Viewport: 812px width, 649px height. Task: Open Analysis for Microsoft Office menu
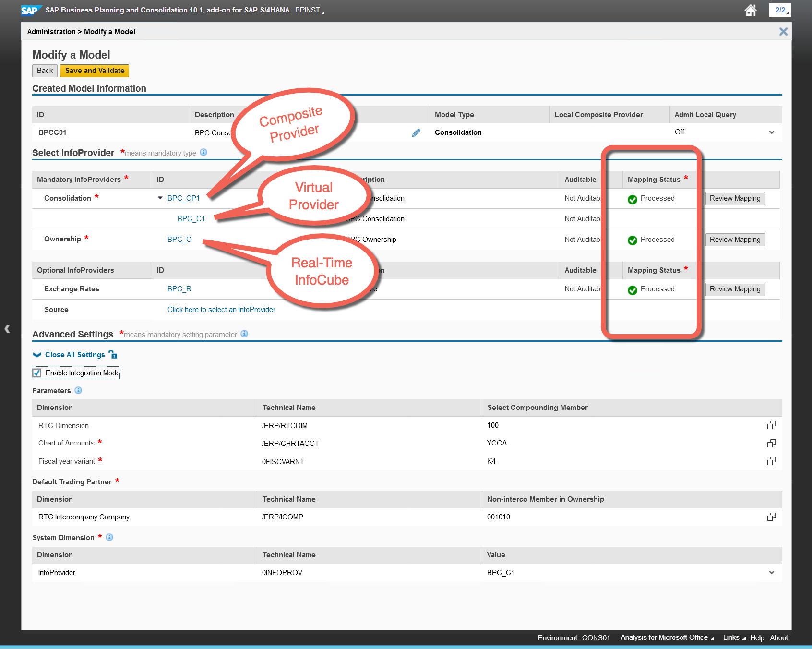[x=667, y=637]
